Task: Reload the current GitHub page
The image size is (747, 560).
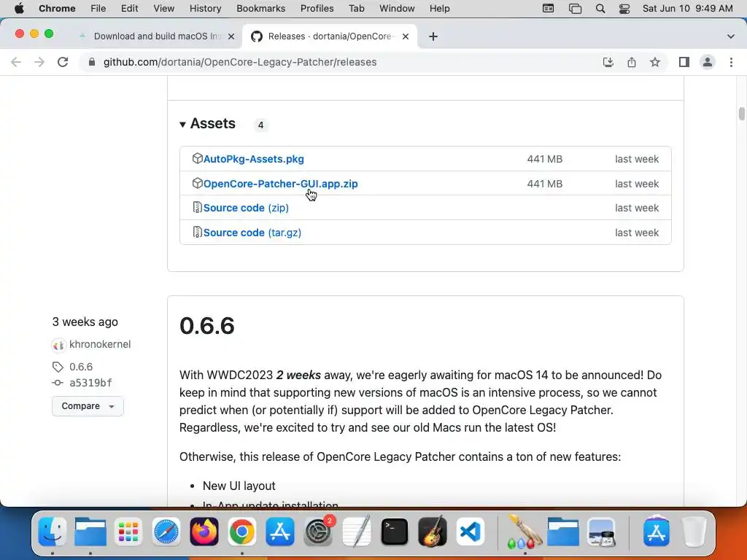Action: click(63, 63)
